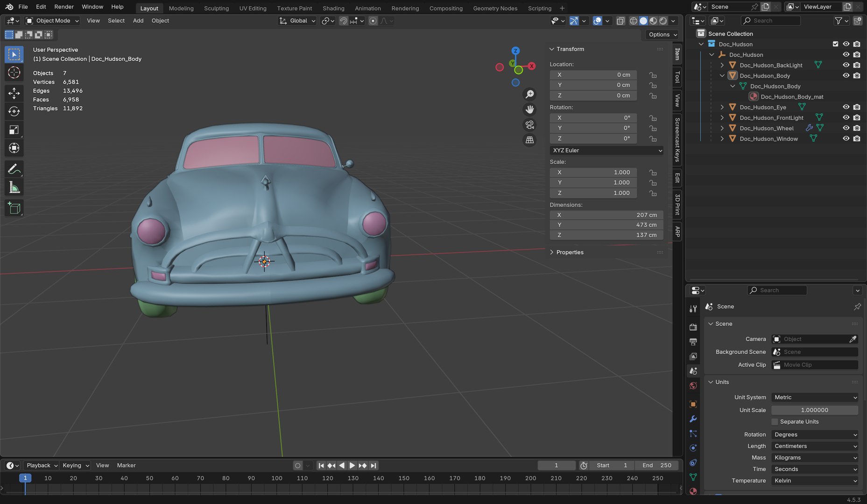The image size is (867, 504).
Task: Select the Cursor tool in the toolbar
Action: (x=14, y=72)
